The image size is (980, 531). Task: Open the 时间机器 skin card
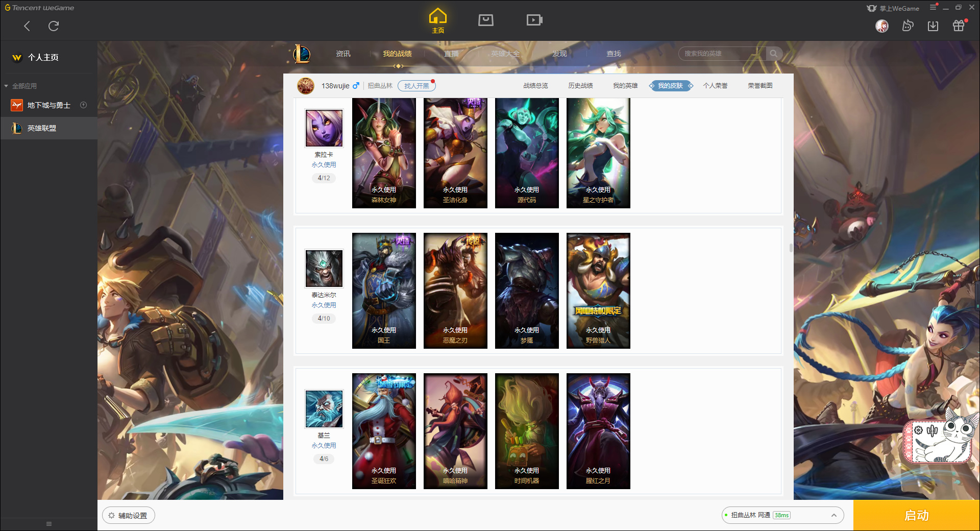click(527, 431)
